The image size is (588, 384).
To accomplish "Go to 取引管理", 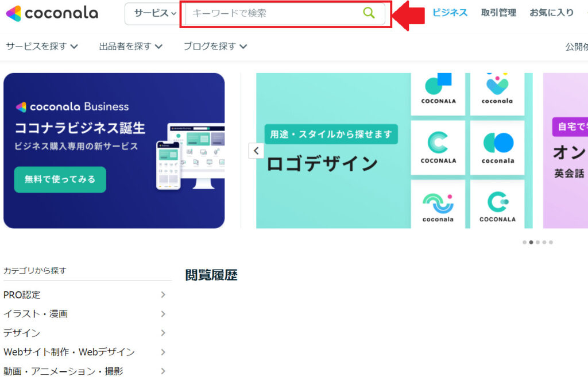I will pyautogui.click(x=498, y=13).
